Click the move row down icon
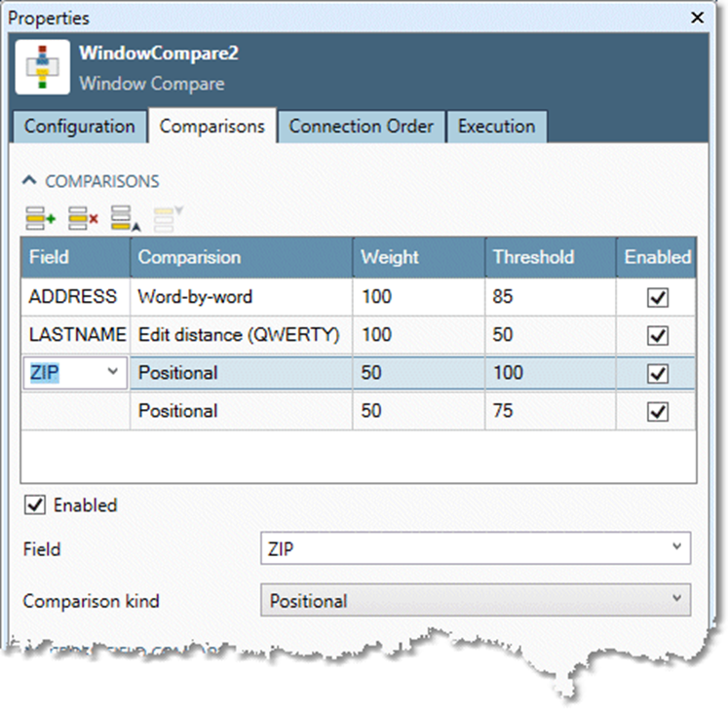This screenshot has width=728, height=711. point(167,219)
